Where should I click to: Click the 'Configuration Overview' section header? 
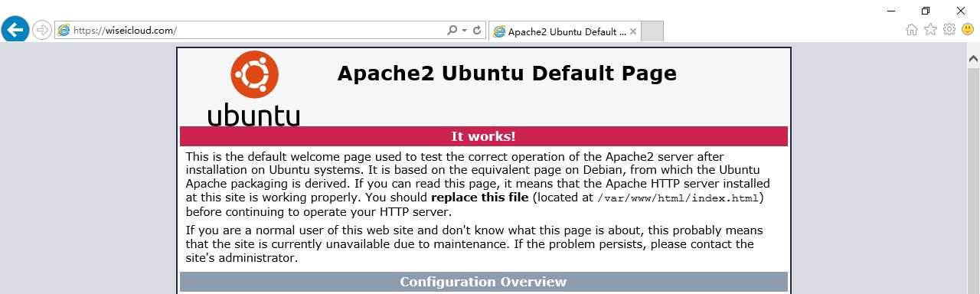[x=483, y=282]
